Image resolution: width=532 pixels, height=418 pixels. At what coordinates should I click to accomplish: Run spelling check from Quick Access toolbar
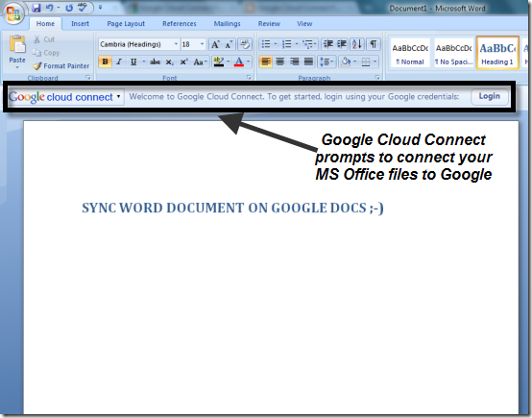83,8
